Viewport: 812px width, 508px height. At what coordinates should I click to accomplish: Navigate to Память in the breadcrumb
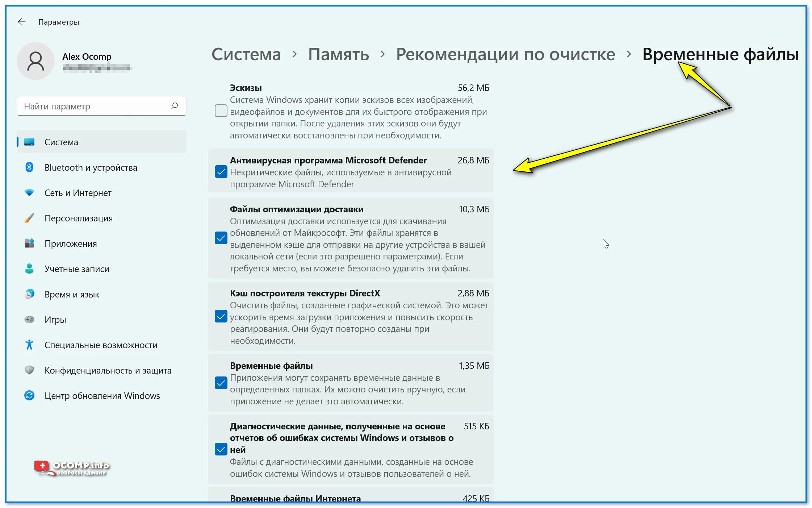[338, 54]
